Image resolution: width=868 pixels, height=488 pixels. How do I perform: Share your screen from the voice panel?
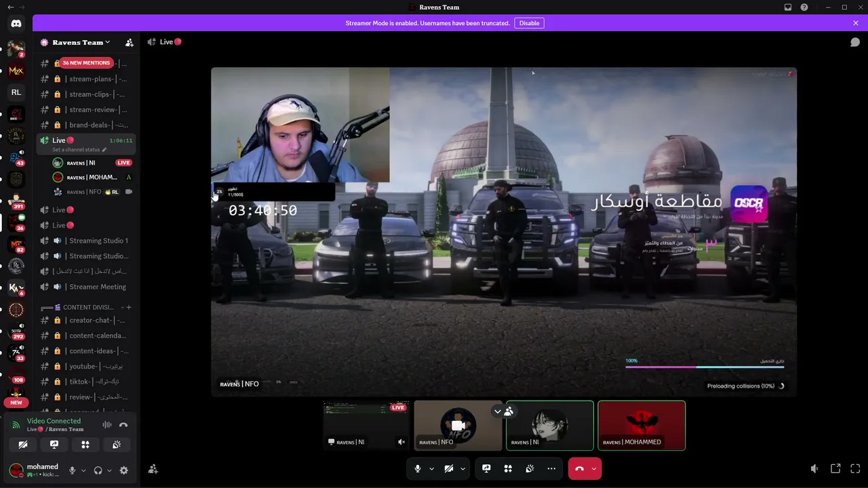[x=54, y=445]
